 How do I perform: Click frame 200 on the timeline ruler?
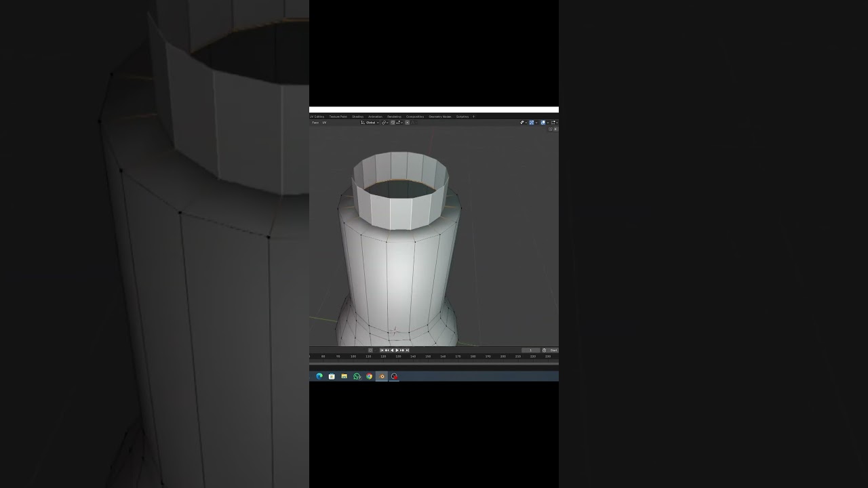(502, 357)
